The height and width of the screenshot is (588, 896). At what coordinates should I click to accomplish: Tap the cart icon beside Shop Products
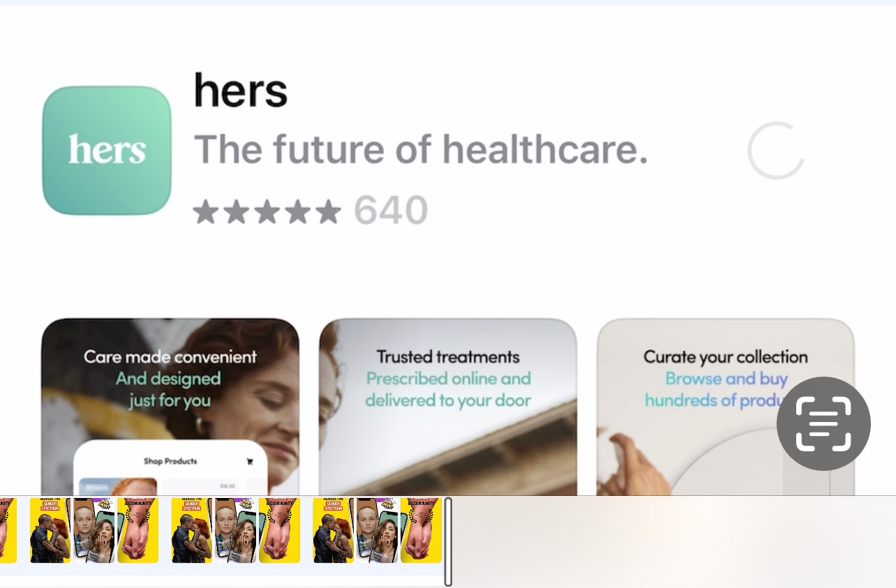tap(250, 461)
